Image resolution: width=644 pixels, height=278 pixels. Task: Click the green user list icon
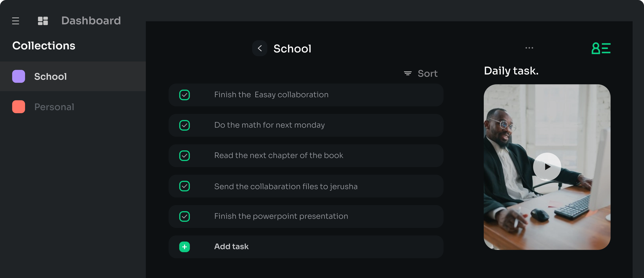601,48
